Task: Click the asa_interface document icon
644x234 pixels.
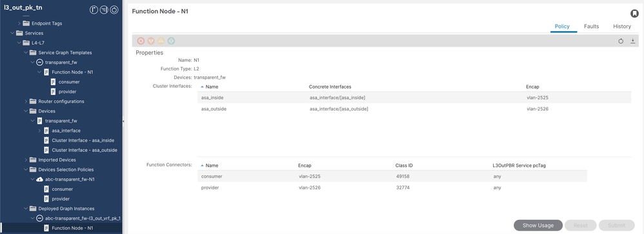Action: tap(46, 131)
